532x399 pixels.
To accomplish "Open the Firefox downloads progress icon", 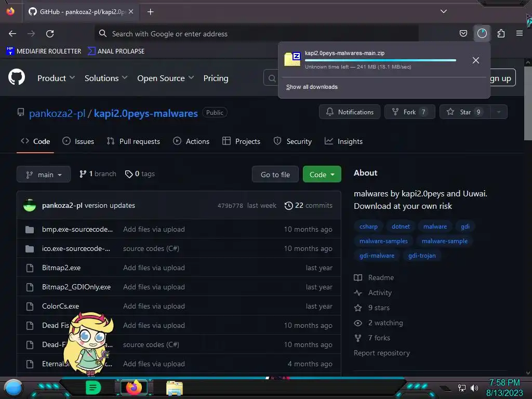I will 482,33.
